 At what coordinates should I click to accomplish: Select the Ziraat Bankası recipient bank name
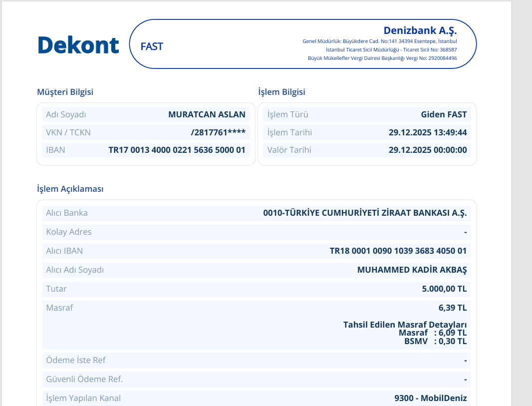click(x=365, y=213)
